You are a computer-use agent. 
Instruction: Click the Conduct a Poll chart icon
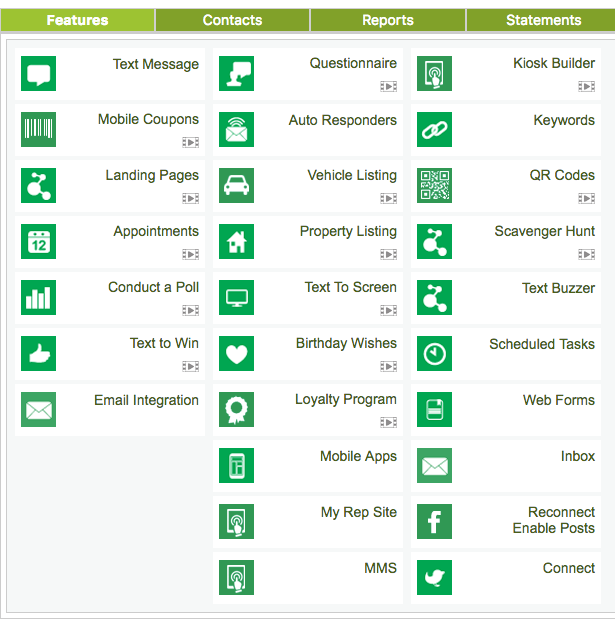[38, 298]
